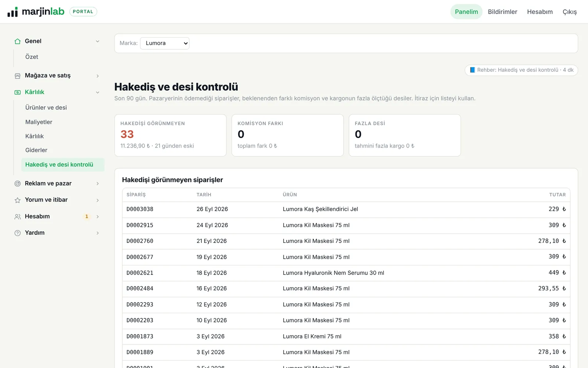Click the Yorum ve itibar star icon
The width and height of the screenshot is (588, 368).
click(17, 200)
